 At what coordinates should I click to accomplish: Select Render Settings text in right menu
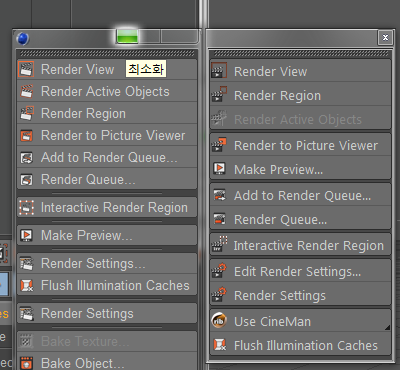tap(280, 295)
